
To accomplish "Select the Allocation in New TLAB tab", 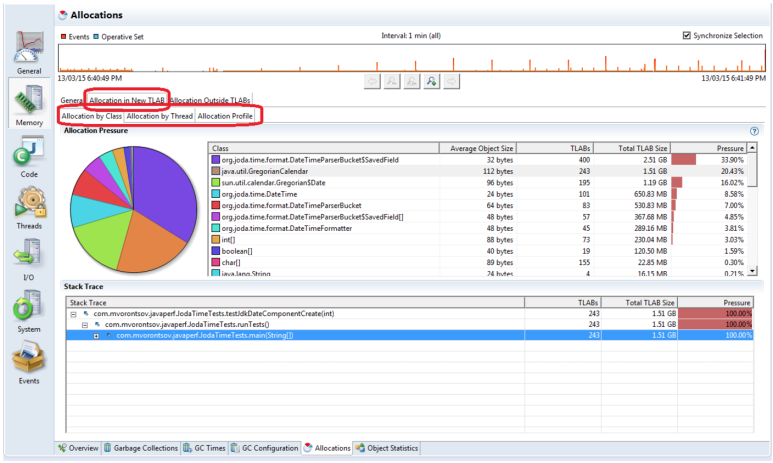I will [x=127, y=100].
